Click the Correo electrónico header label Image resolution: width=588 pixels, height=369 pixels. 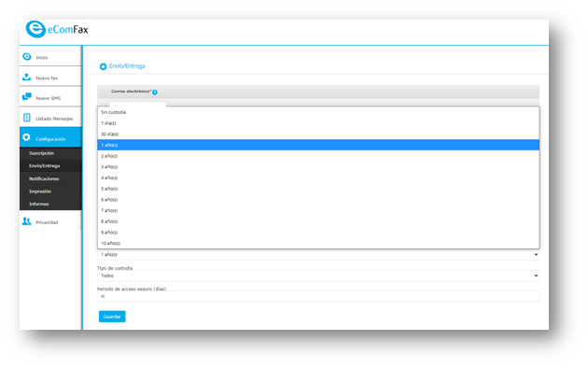pos(132,92)
